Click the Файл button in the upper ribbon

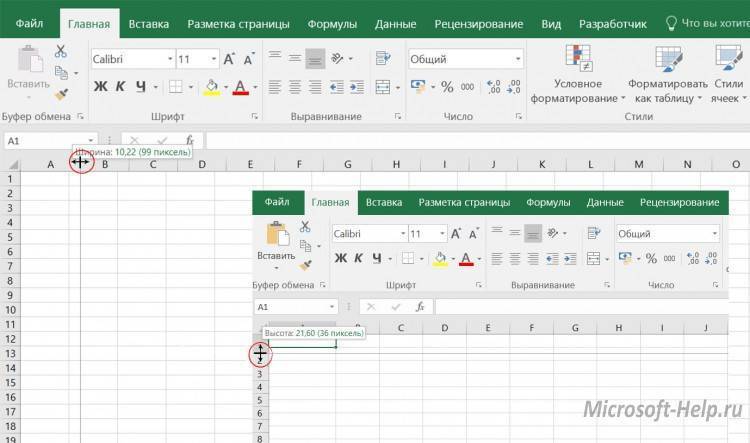(29, 23)
